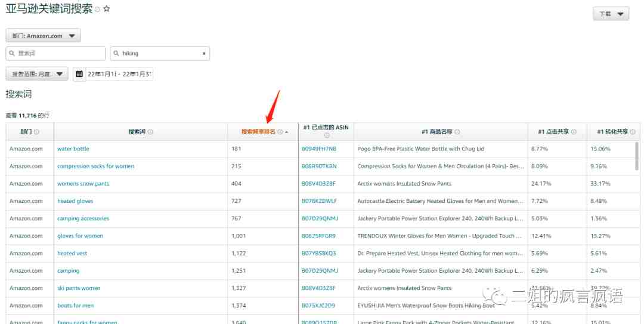Viewport: 644px width, 324px height.
Task: Click click share value 24.17%
Action: tap(541, 184)
